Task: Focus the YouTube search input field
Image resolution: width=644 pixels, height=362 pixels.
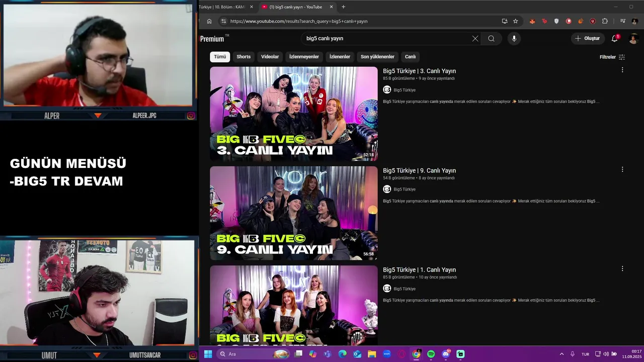Action: click(387, 38)
